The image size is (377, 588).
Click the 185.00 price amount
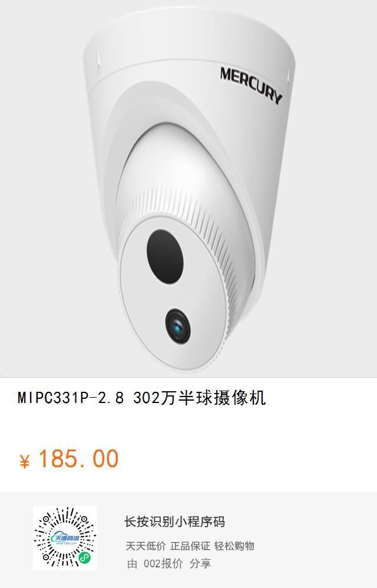78,459
